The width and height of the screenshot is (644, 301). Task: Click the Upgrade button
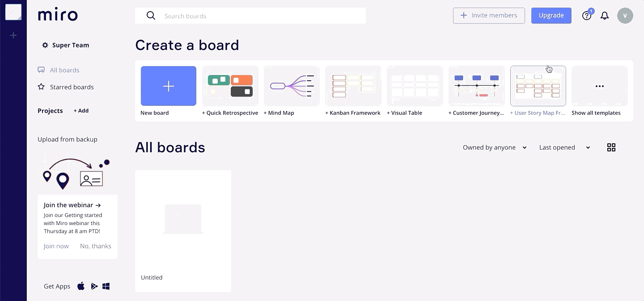click(551, 15)
